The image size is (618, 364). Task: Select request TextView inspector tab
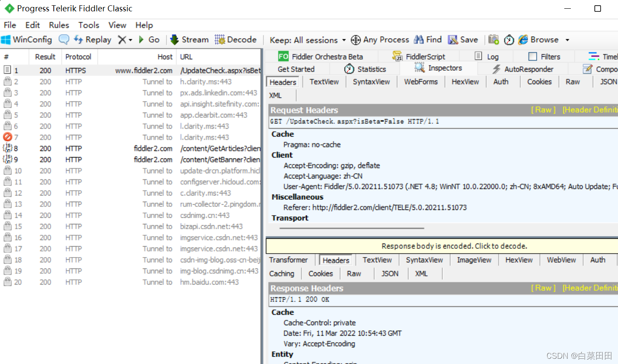point(324,82)
